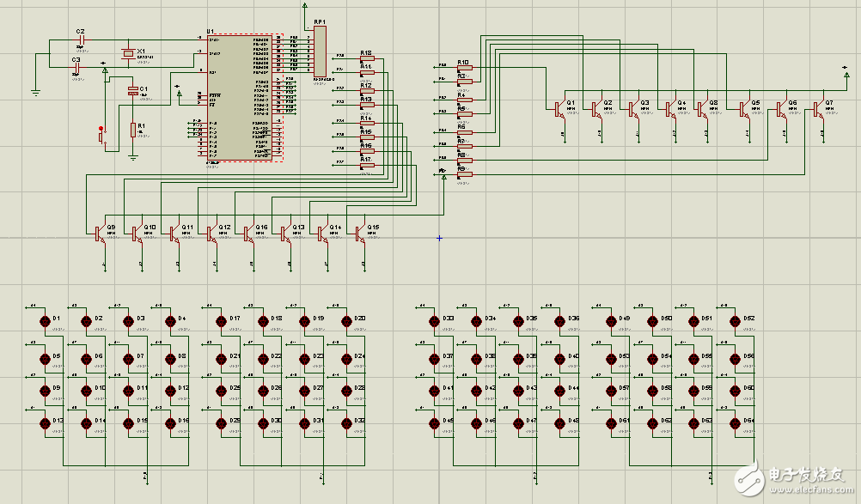
Task: Click the ground symbol left of C3
Action: click(x=35, y=89)
